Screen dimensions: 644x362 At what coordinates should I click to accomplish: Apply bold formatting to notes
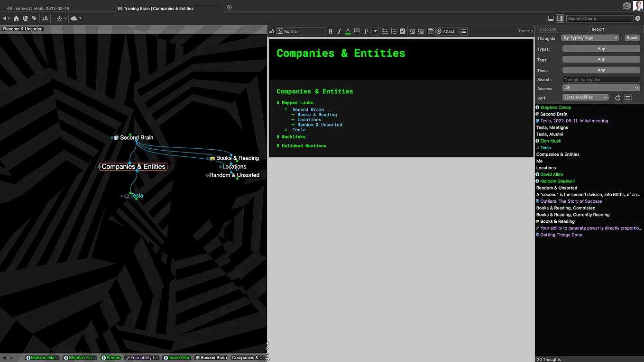click(331, 31)
